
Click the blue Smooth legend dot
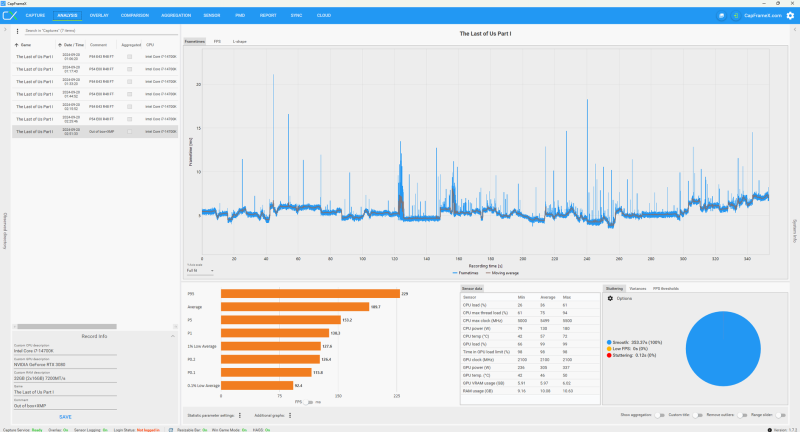point(609,342)
